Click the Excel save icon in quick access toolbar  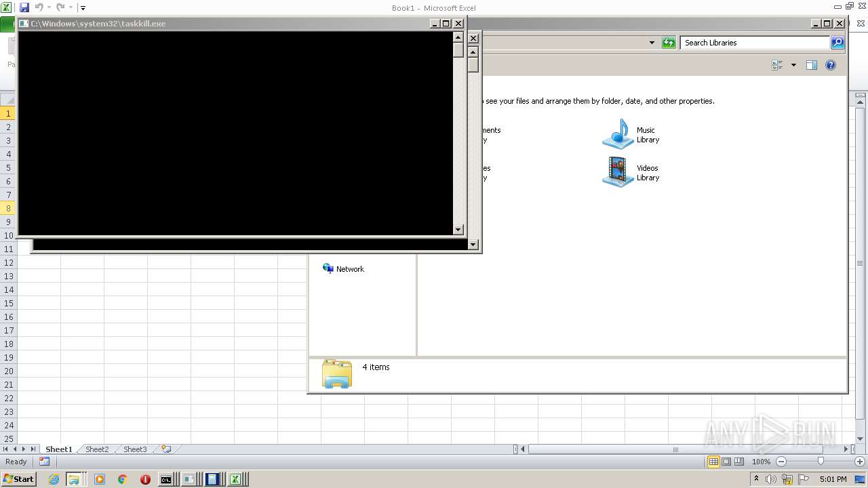click(x=24, y=7)
